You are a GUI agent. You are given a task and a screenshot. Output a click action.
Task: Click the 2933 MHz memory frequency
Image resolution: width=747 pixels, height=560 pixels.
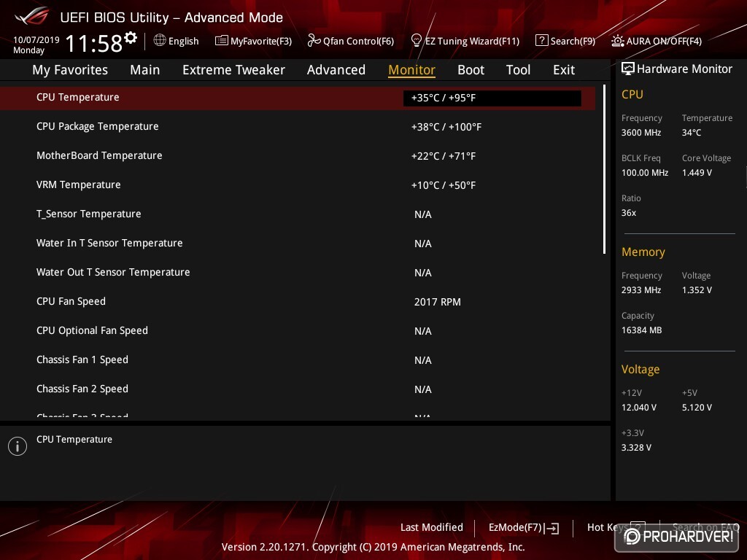(x=641, y=290)
